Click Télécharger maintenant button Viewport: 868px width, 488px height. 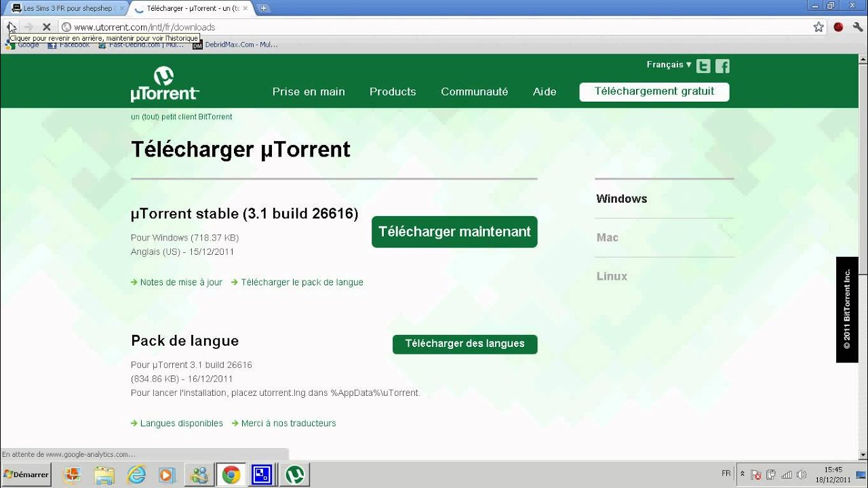coord(454,232)
